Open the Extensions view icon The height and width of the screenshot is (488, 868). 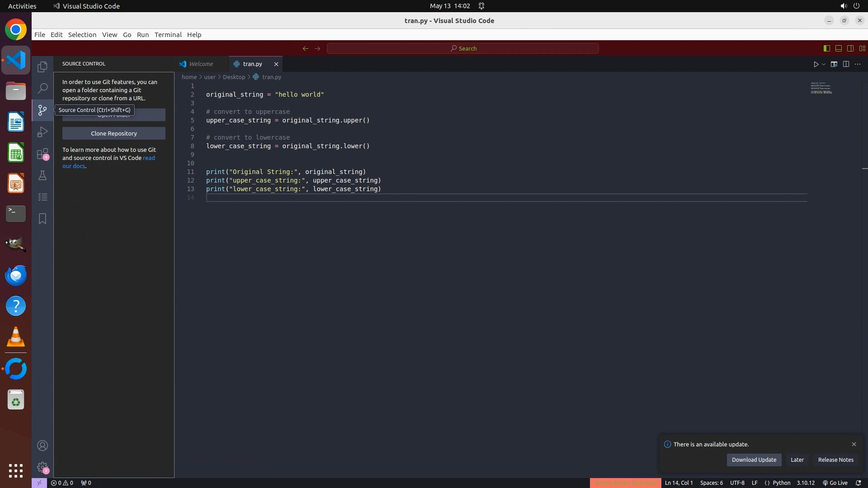(42, 154)
